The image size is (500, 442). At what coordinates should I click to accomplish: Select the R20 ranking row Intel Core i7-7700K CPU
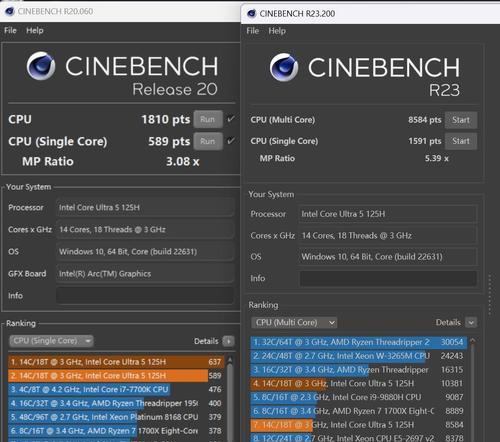point(116,389)
